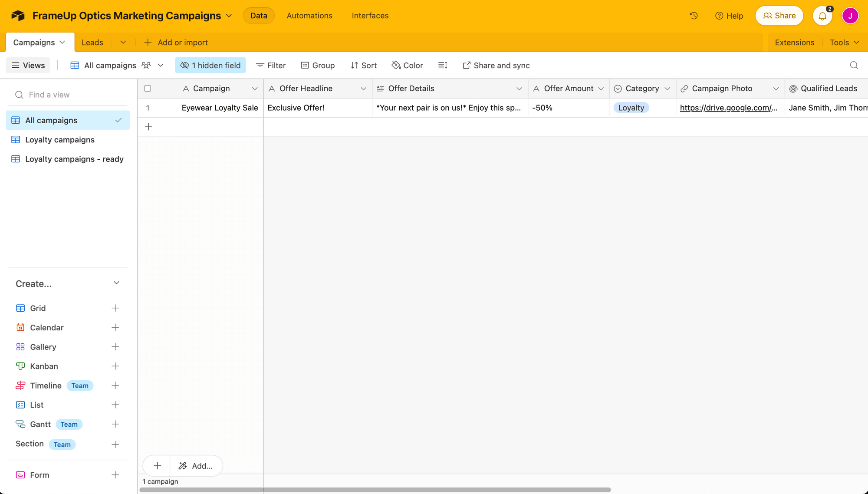Viewport: 868px width, 494px height.
Task: Open the notifications bell icon
Action: pos(822,16)
